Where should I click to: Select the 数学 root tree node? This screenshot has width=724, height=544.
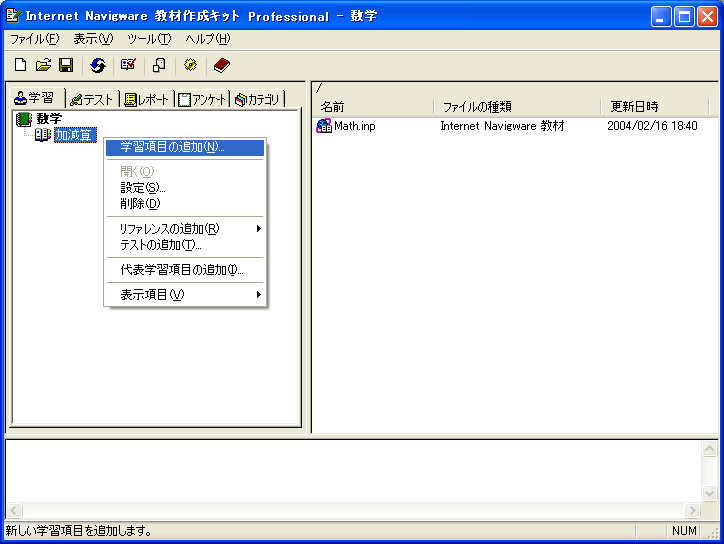(49, 119)
